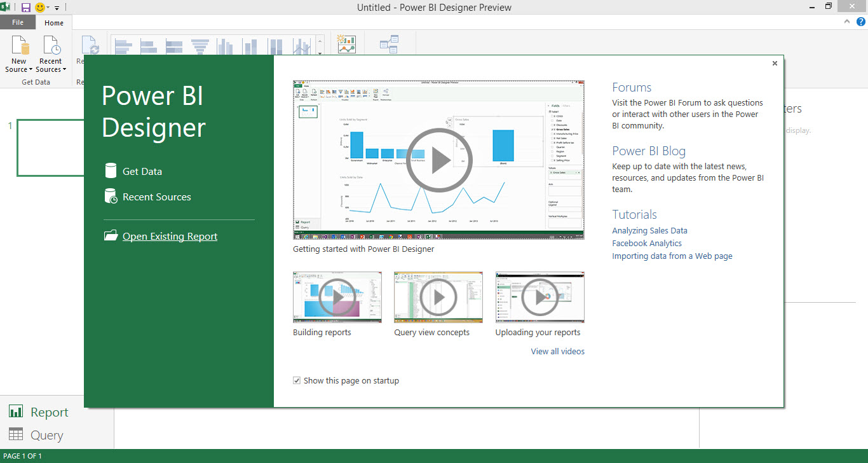Uncheck Show this page on startup
Screen dimensions: 868x463
pyautogui.click(x=297, y=380)
